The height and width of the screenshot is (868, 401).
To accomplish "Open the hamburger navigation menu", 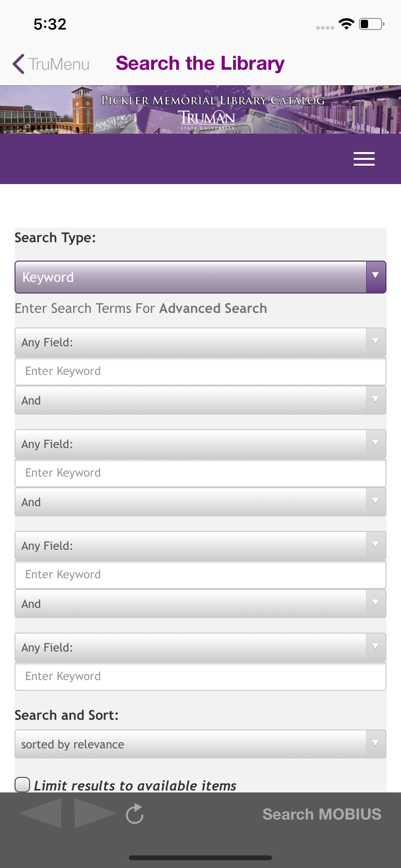I will [x=364, y=159].
